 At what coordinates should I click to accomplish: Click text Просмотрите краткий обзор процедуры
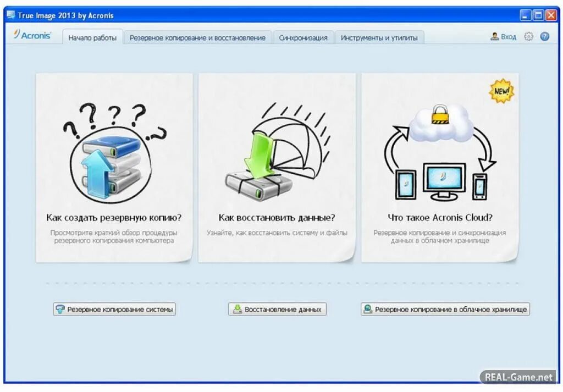click(x=114, y=233)
